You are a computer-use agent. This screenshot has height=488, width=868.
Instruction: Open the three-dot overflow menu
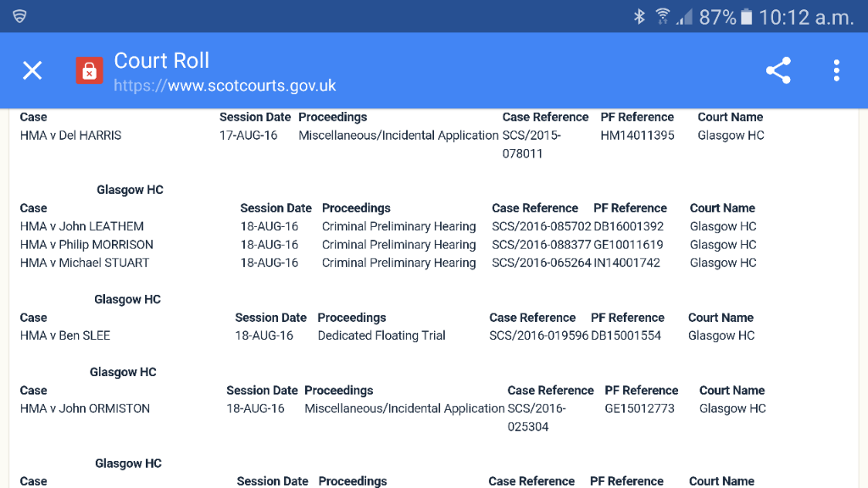836,70
